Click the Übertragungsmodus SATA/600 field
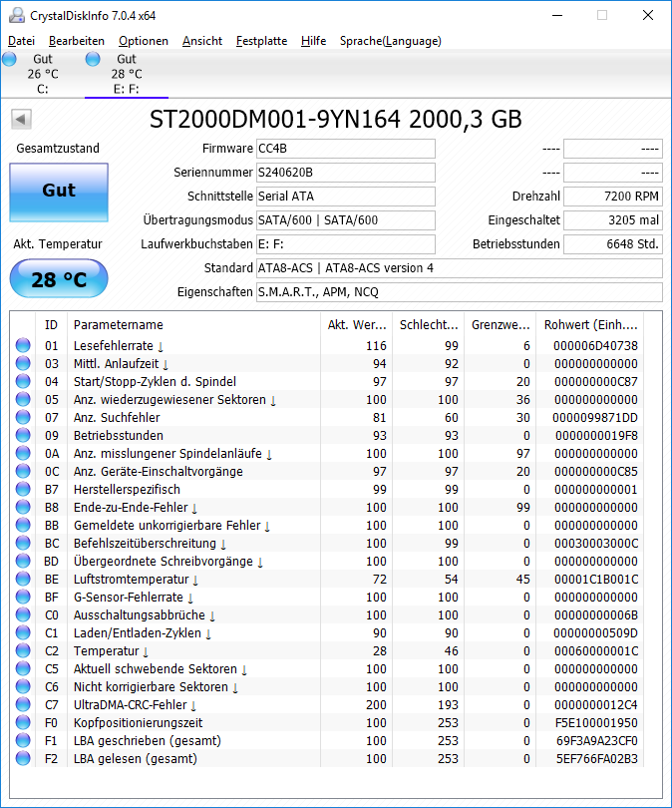The image size is (672, 808). click(x=346, y=220)
